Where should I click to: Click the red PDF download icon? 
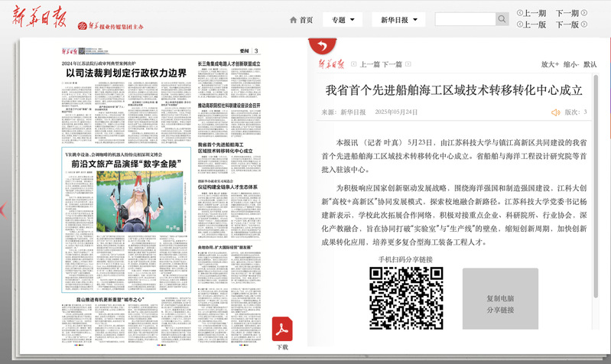point(283,329)
